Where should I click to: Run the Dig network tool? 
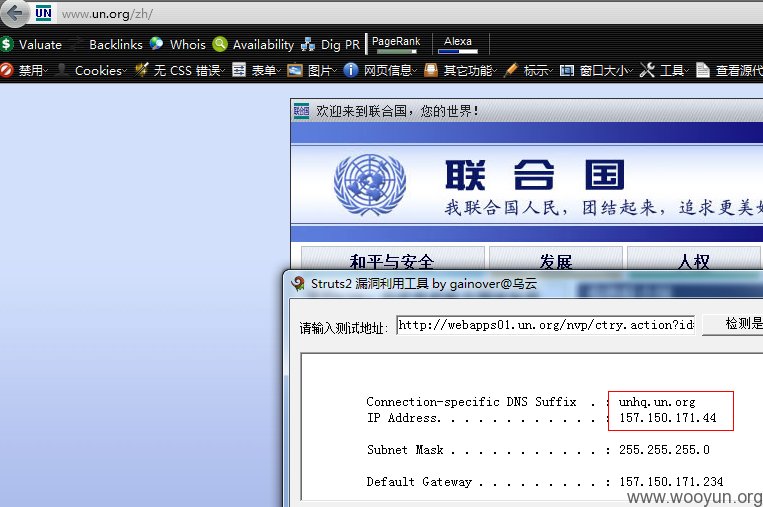[x=330, y=45]
